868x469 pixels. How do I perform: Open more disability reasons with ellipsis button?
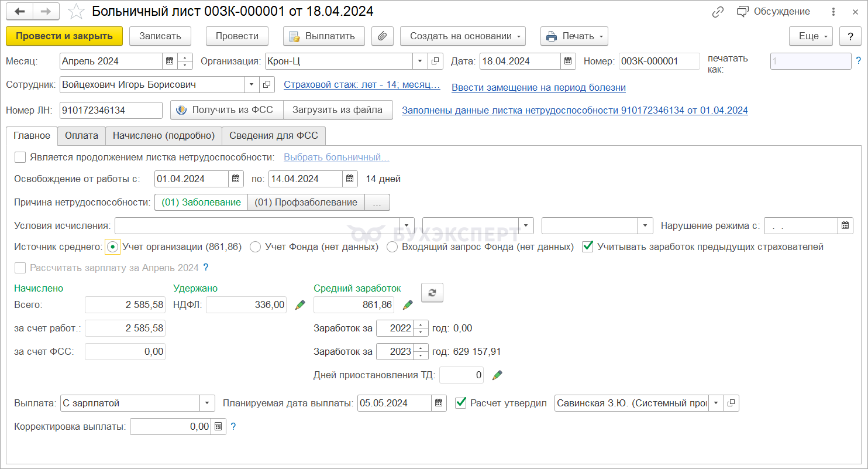point(377,202)
